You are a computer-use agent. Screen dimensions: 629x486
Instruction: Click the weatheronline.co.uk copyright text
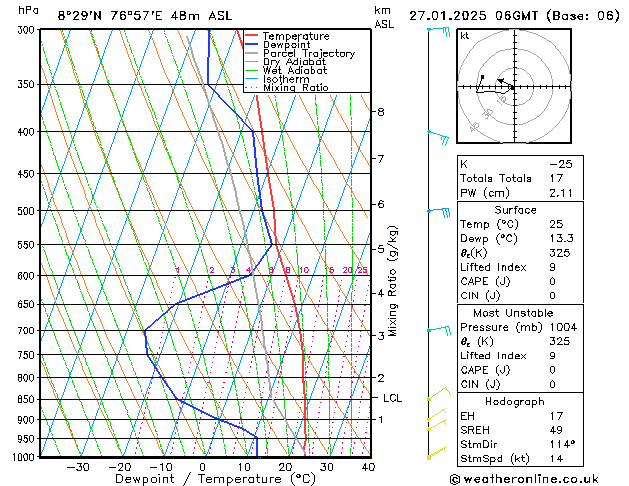coord(525,479)
